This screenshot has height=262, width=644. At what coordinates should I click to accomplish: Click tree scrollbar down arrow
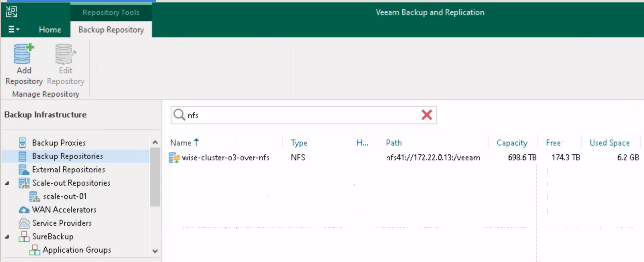(155, 251)
